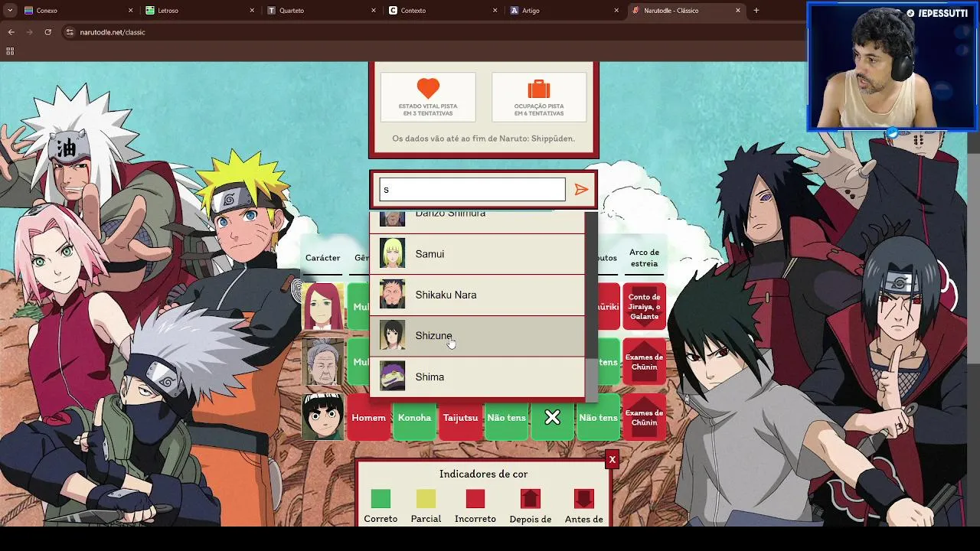Viewport: 980px width, 551px height.
Task: Click the narutodle.net/classic address bar
Action: tap(112, 32)
